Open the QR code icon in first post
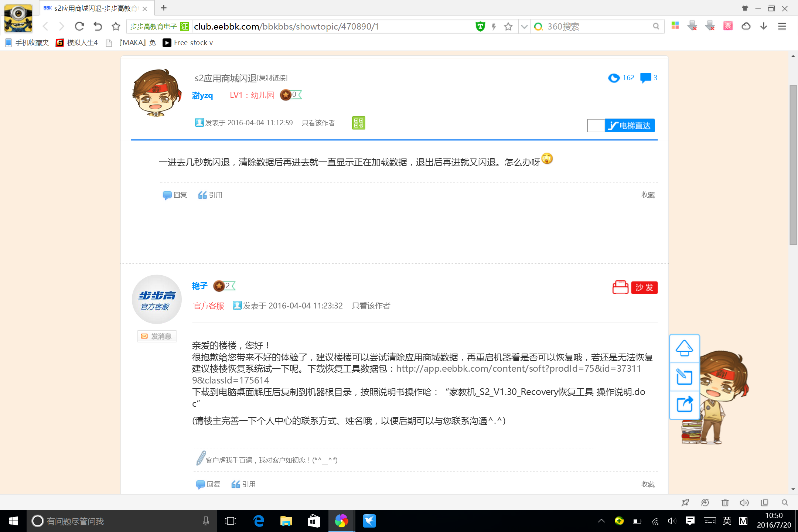The width and height of the screenshot is (798, 532). tap(358, 123)
